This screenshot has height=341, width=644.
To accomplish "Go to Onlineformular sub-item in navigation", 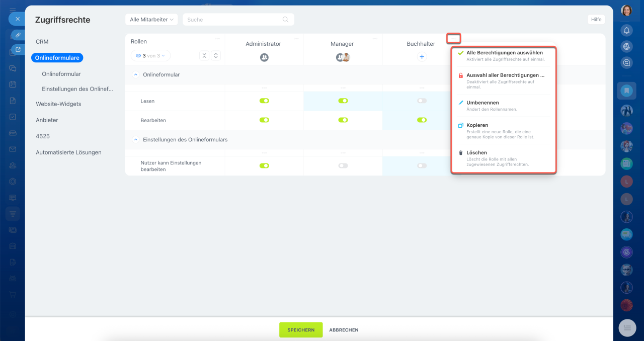I will pyautogui.click(x=61, y=74).
